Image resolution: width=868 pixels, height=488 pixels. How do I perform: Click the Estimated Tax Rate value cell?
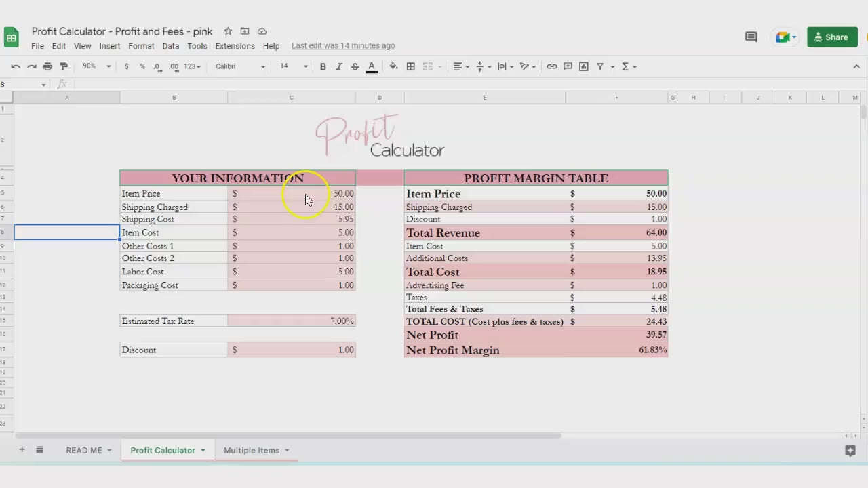[292, 321]
